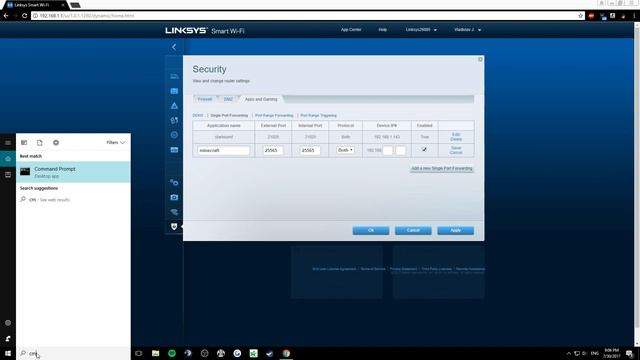Select the Apps and Gaming tab
The width and height of the screenshot is (640, 360).
[261, 99]
